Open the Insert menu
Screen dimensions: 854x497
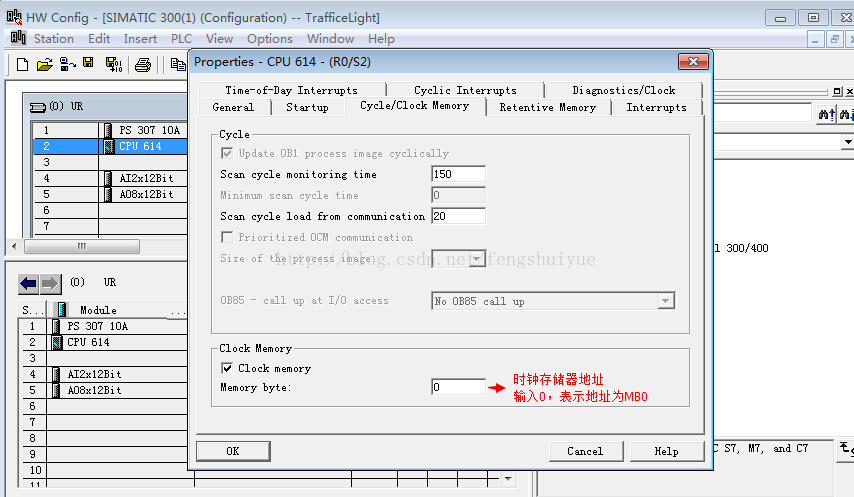click(x=140, y=39)
